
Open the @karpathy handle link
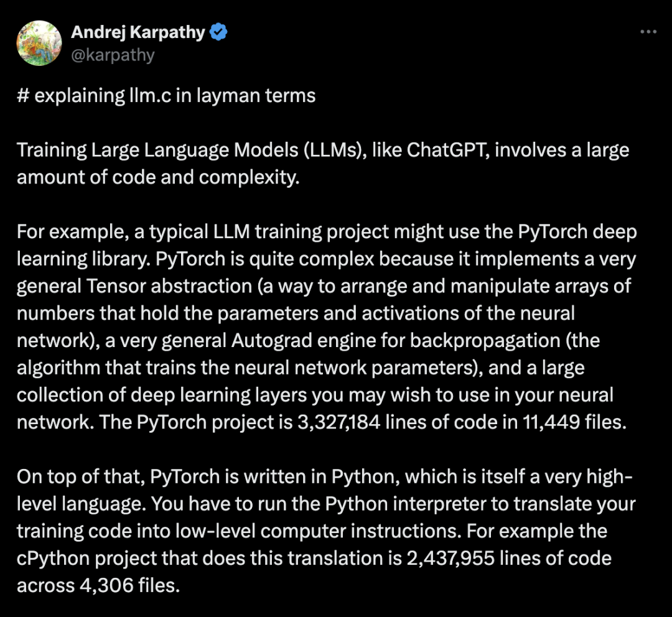(x=113, y=55)
